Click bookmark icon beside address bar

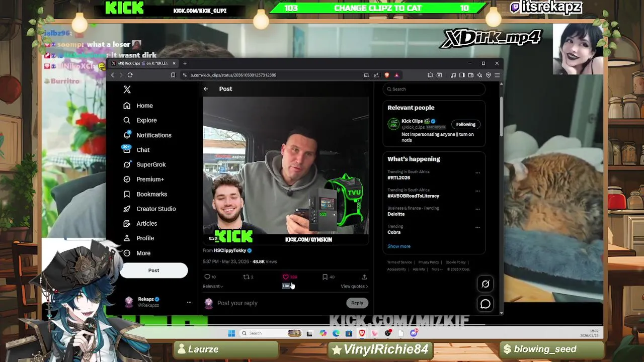tap(173, 75)
